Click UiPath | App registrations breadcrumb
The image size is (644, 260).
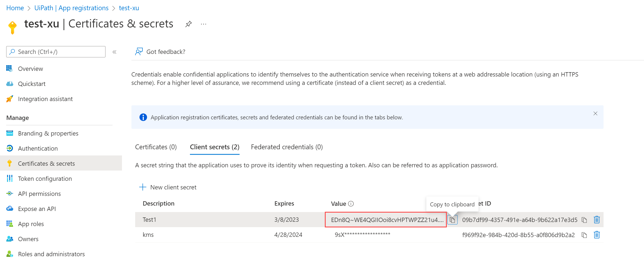pyautogui.click(x=71, y=8)
